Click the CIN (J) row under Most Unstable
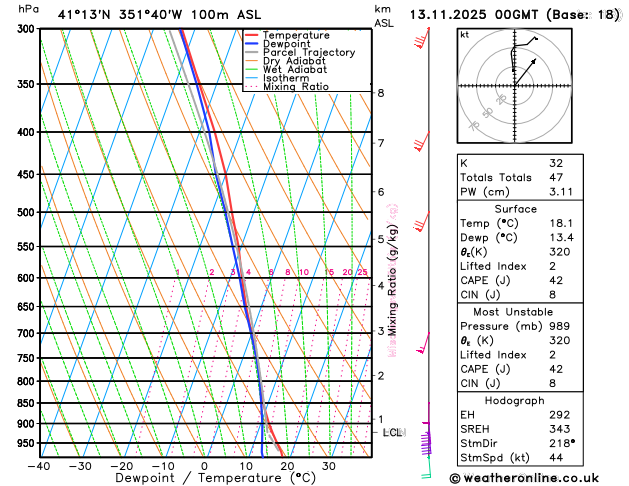The width and height of the screenshot is (629, 486). pyautogui.click(x=520, y=383)
